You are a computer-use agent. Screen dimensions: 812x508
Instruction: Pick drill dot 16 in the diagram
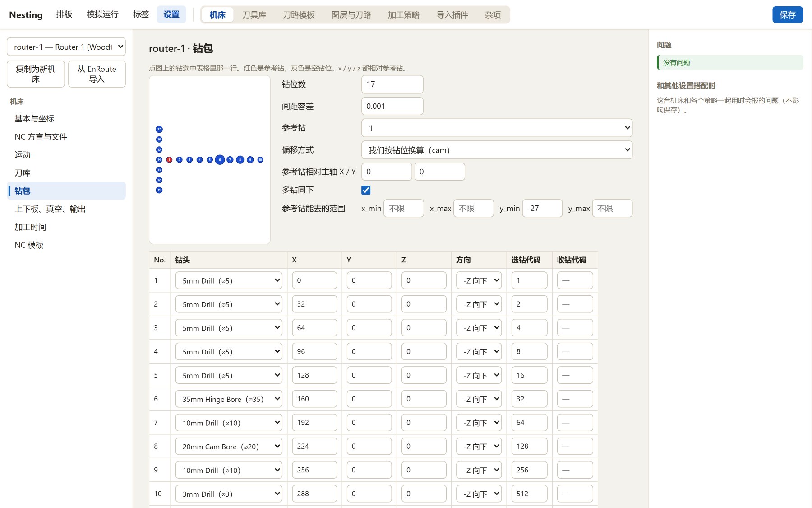coord(159,140)
